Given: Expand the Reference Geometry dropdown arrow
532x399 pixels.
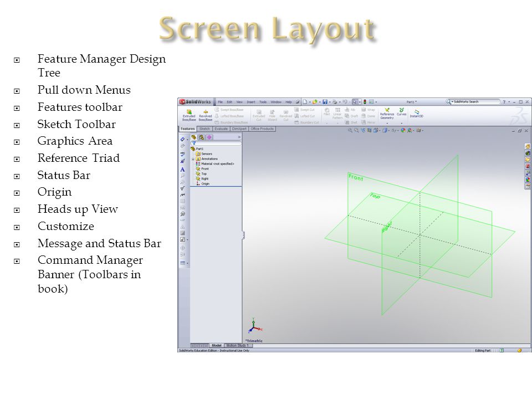Looking at the screenshot, I should (387, 124).
